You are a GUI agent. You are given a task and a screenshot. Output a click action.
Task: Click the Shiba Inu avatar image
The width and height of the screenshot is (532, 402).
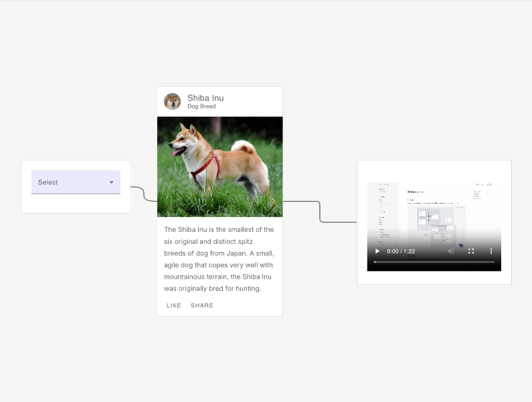point(173,102)
